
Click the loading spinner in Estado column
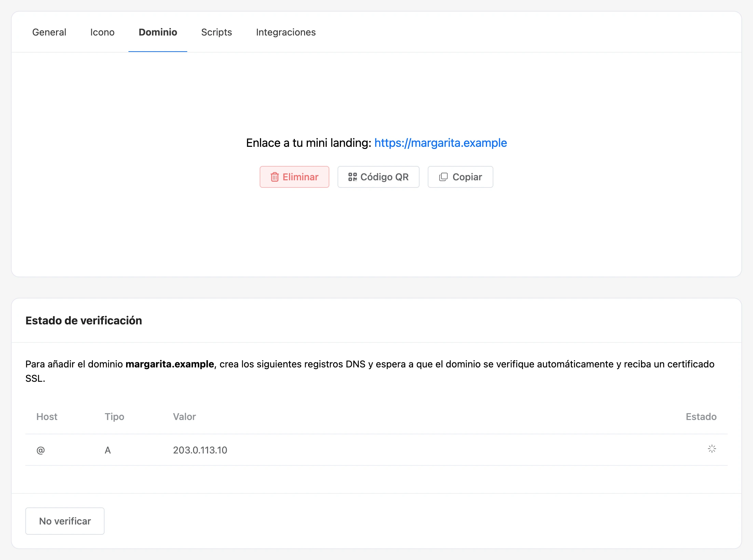(x=712, y=449)
